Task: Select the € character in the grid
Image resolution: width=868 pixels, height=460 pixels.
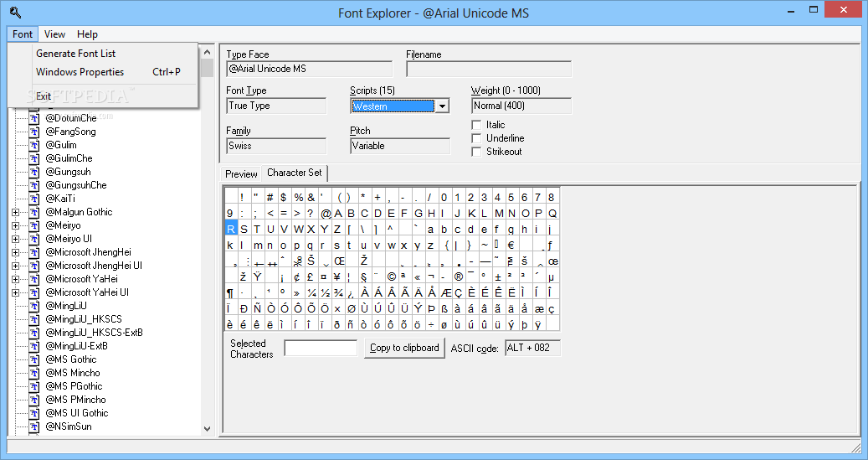Action: pos(511,245)
